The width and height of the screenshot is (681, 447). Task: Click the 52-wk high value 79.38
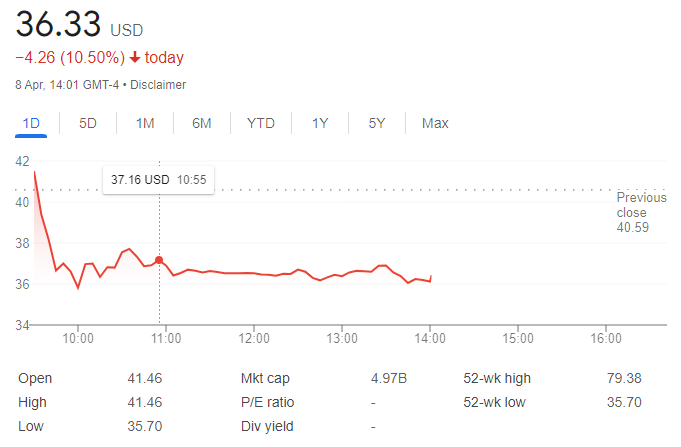624,378
